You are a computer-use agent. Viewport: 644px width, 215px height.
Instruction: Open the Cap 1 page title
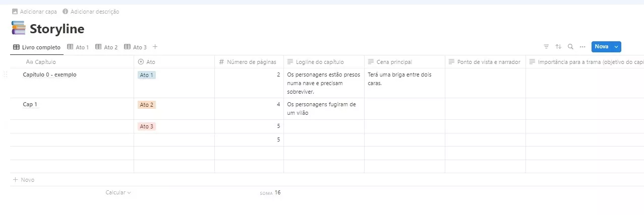(30, 105)
